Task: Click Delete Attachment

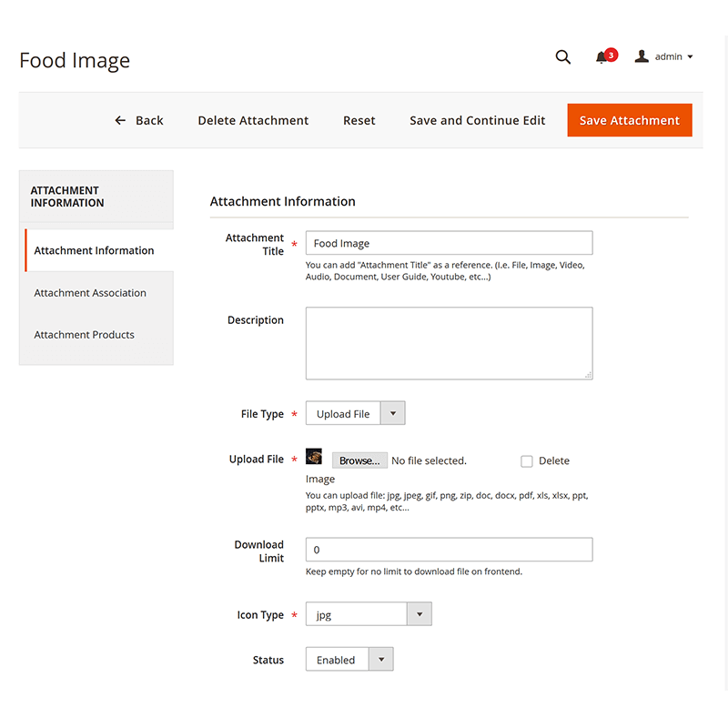Action: [x=253, y=119]
